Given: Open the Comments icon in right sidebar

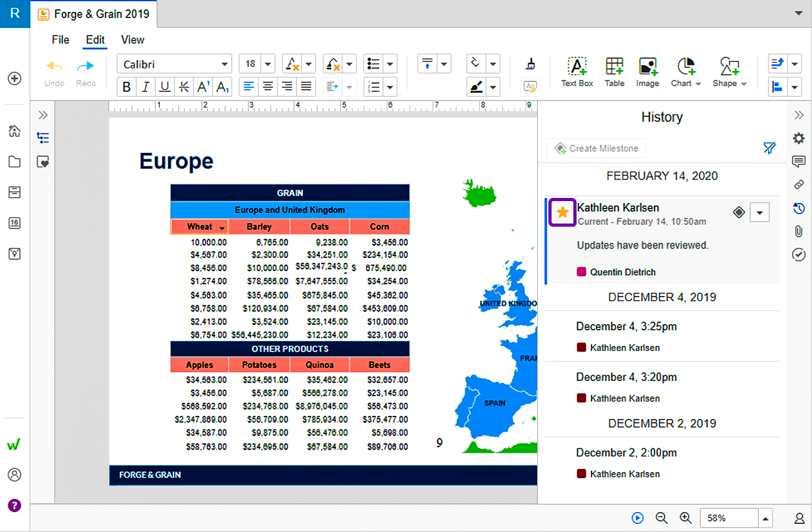Looking at the screenshot, I should coord(798,162).
